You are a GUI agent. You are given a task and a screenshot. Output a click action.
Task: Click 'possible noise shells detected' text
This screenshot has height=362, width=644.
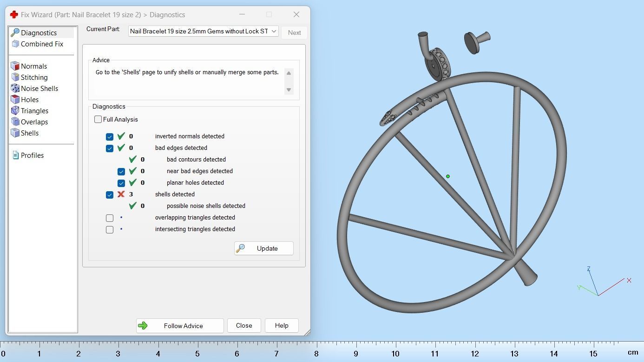206,206
